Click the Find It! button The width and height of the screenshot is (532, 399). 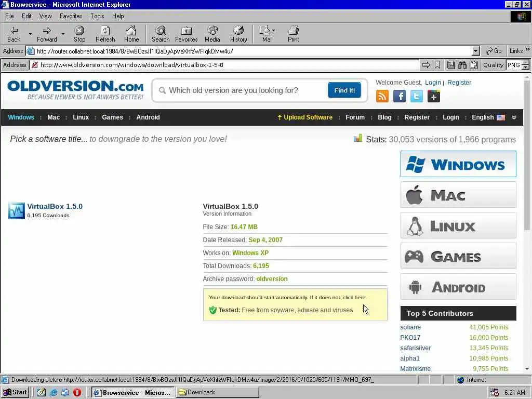click(344, 90)
